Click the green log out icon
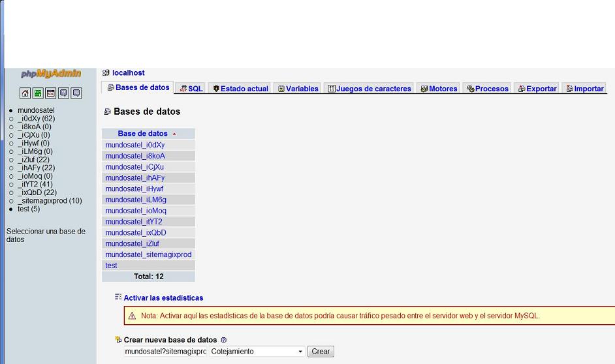Viewport: 615px width, 364px height. tap(38, 93)
